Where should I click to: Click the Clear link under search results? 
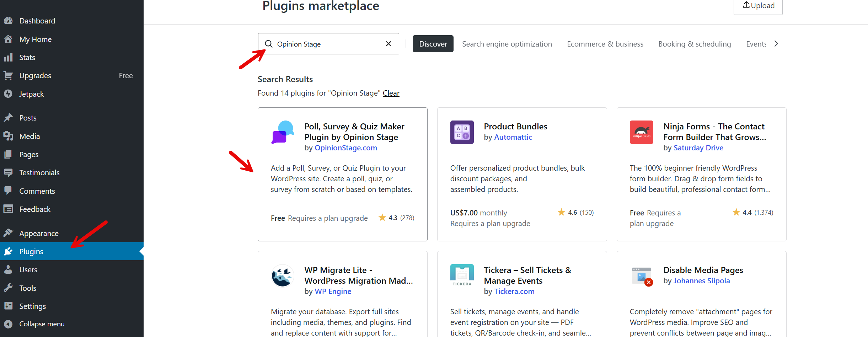click(391, 93)
